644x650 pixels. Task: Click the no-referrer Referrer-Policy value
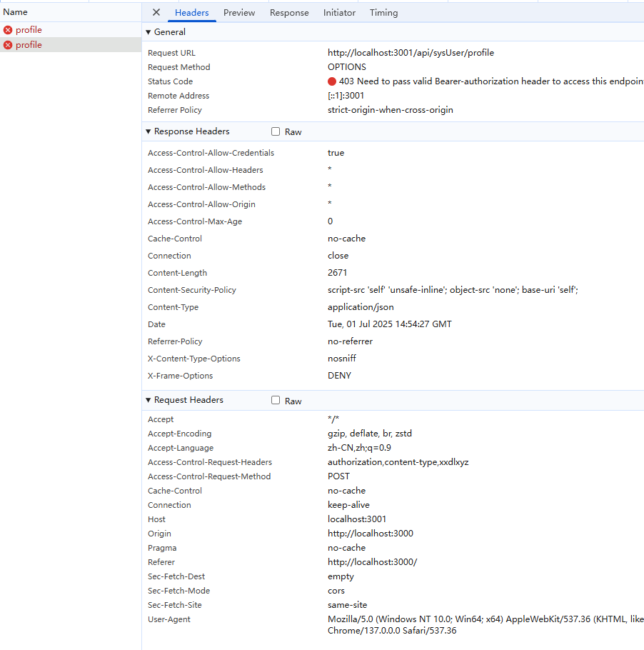[x=350, y=341]
